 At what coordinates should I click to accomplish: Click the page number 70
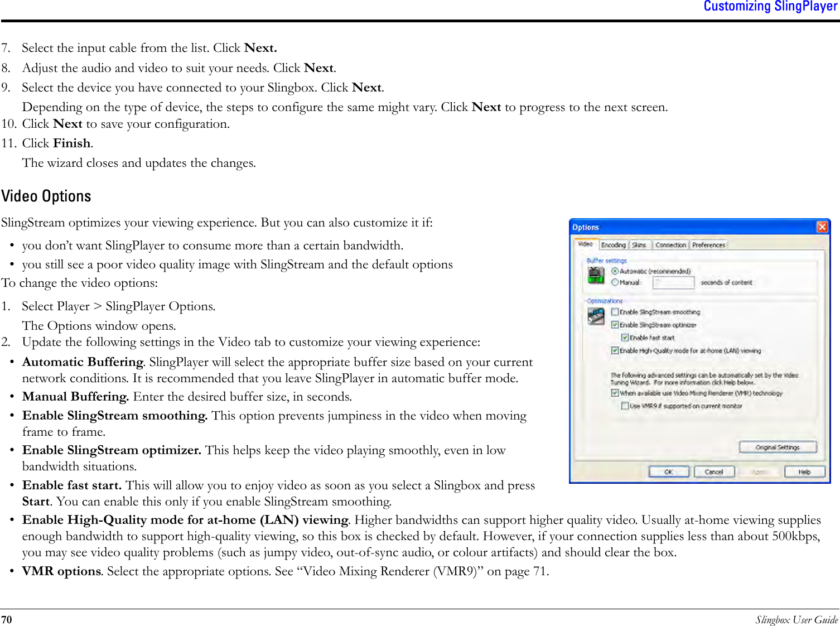click(7, 619)
